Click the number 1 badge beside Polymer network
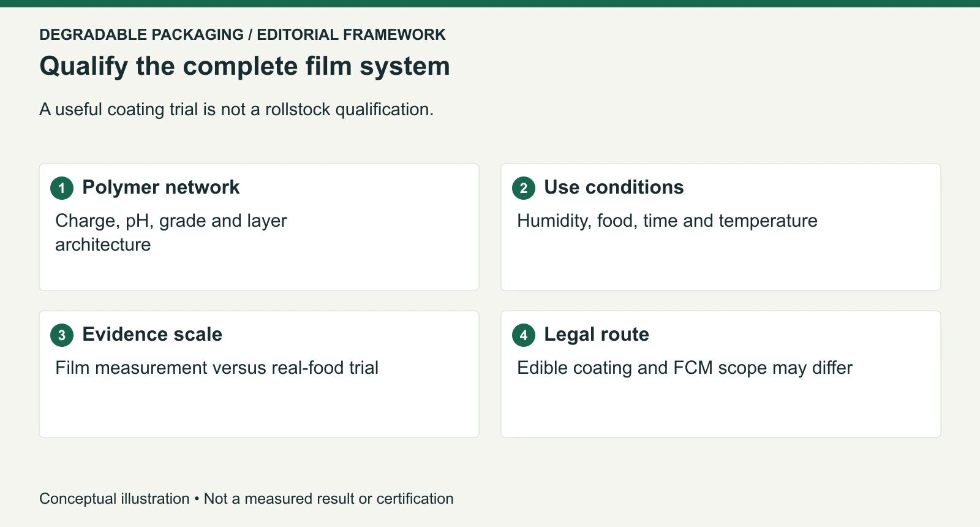Viewport: 980px width, 527px height. click(x=62, y=188)
